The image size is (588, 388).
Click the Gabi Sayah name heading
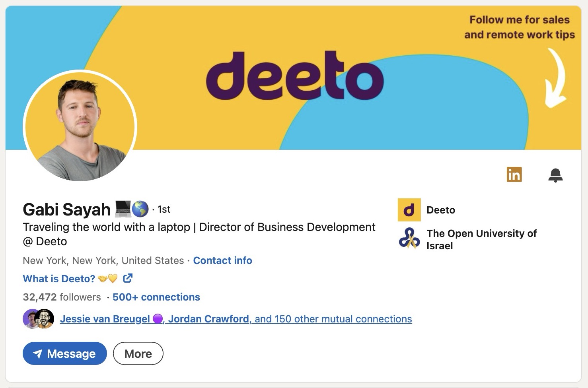pyautogui.click(x=66, y=210)
